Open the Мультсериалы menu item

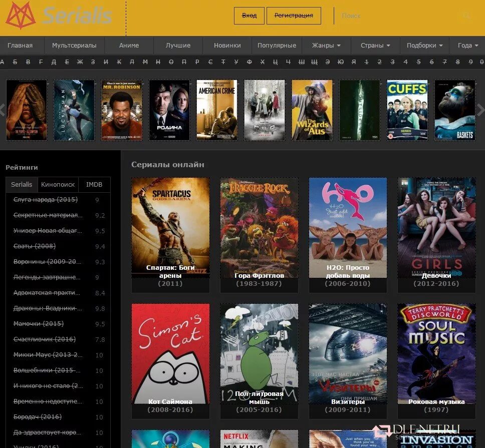click(74, 46)
